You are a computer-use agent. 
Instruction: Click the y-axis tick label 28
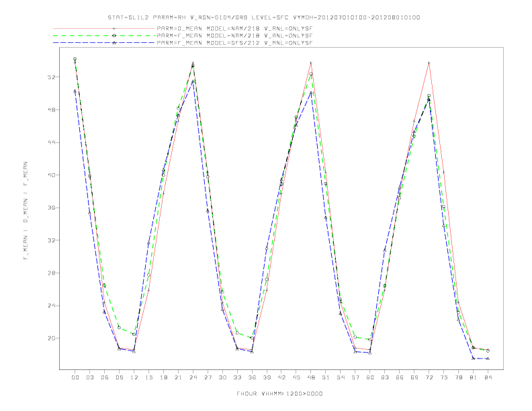[x=51, y=273]
